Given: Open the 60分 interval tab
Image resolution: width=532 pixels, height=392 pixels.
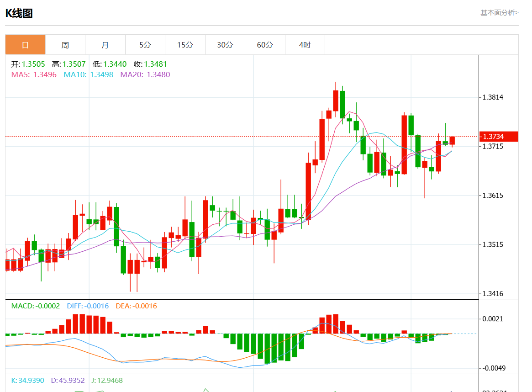Looking at the screenshot, I should point(265,44).
